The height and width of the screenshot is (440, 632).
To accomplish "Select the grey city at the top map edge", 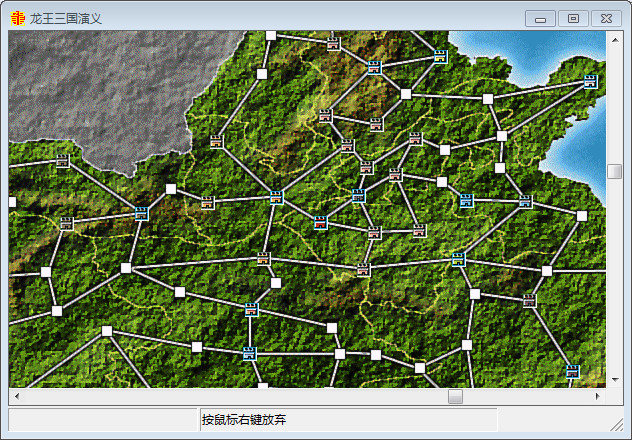I will pyautogui.click(x=333, y=43).
